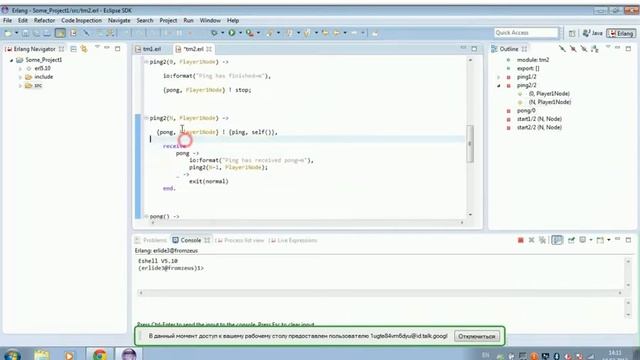Viewport: 640px width, 360px height.
Task: Click the Save toolbar icon
Action: [25, 33]
